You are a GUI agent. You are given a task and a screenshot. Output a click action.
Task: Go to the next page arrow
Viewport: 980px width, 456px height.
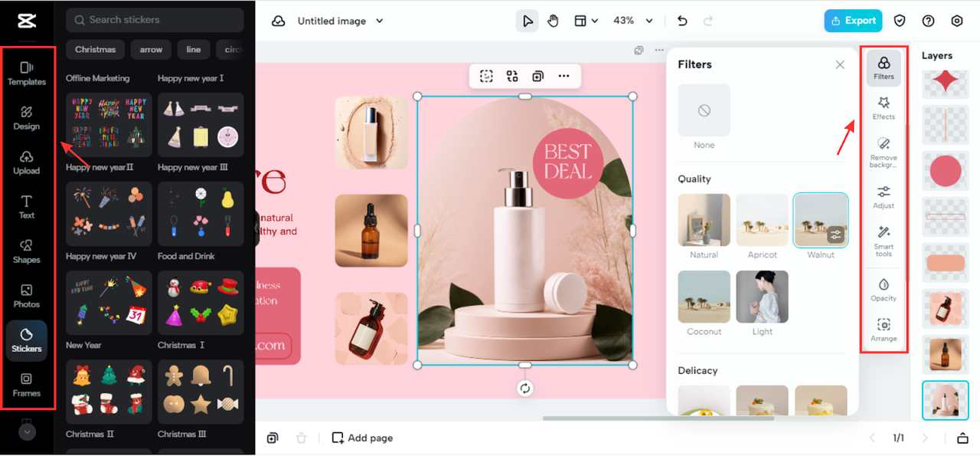pos(925,438)
